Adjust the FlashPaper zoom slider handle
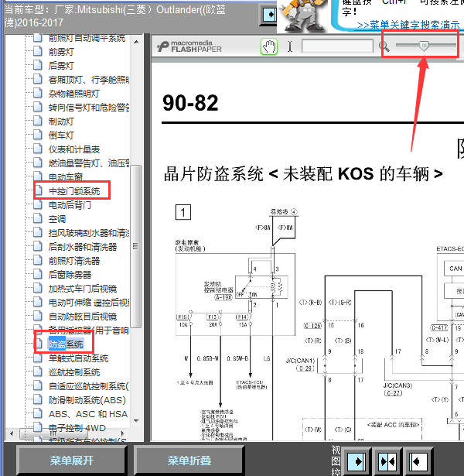The image size is (464, 476). coord(424,46)
